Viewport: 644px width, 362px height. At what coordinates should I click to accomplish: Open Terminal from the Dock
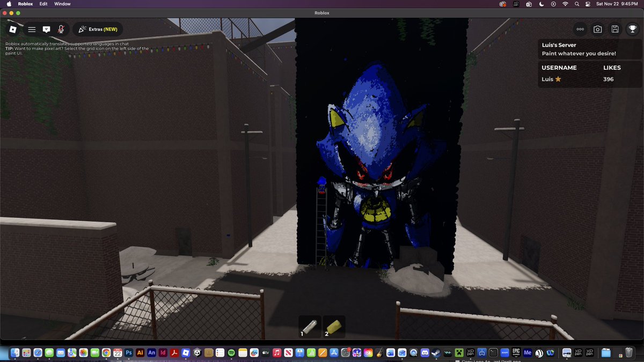pos(493,353)
